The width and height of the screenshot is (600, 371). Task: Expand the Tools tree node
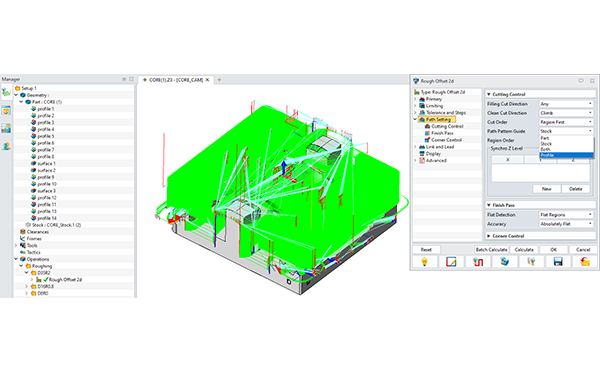pyautogui.click(x=16, y=246)
